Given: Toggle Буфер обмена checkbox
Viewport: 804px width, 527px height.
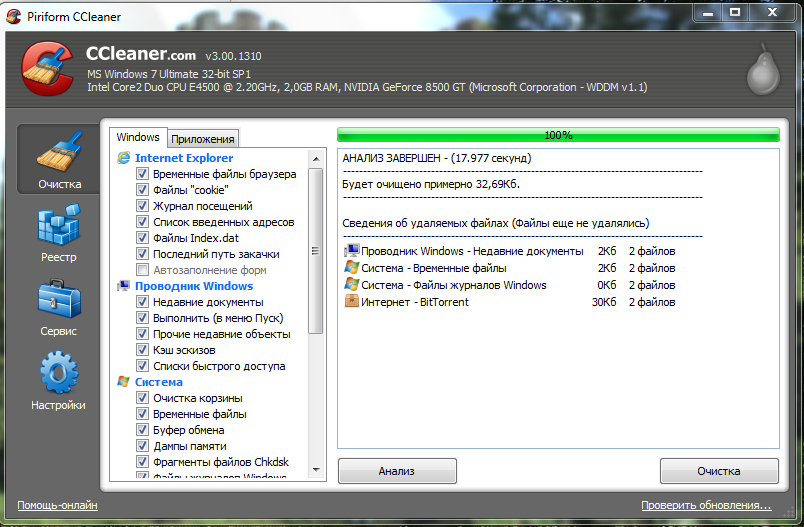Looking at the screenshot, I should [x=143, y=430].
